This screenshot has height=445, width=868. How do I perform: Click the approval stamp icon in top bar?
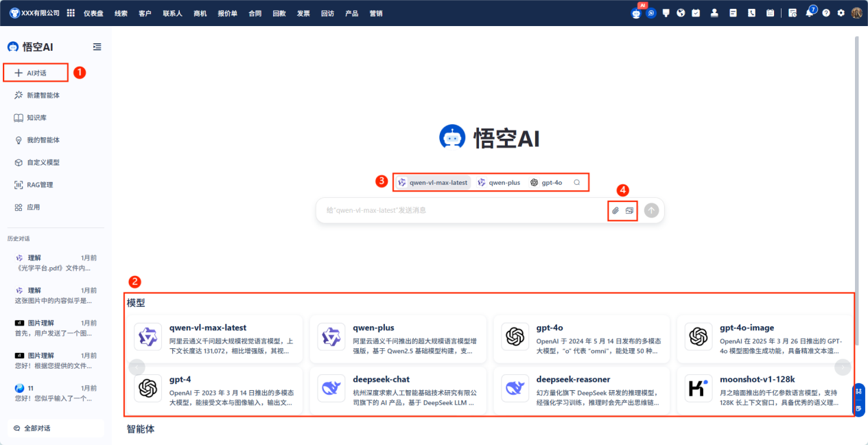tap(714, 13)
